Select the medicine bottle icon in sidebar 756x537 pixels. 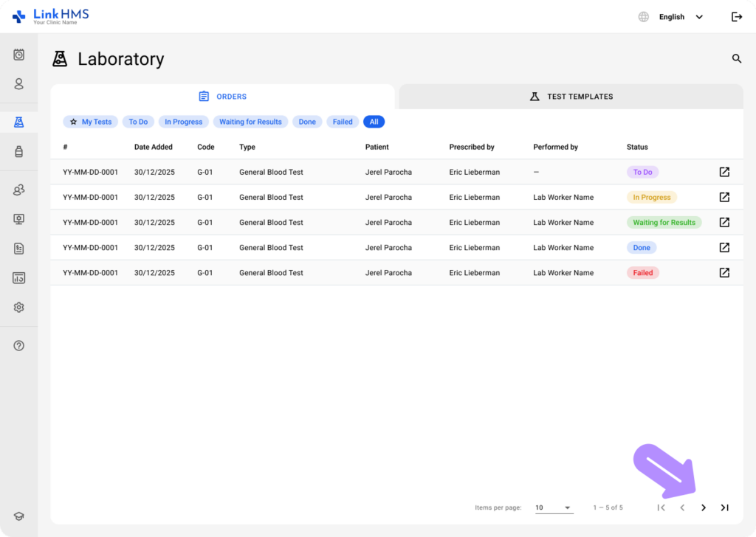19,152
